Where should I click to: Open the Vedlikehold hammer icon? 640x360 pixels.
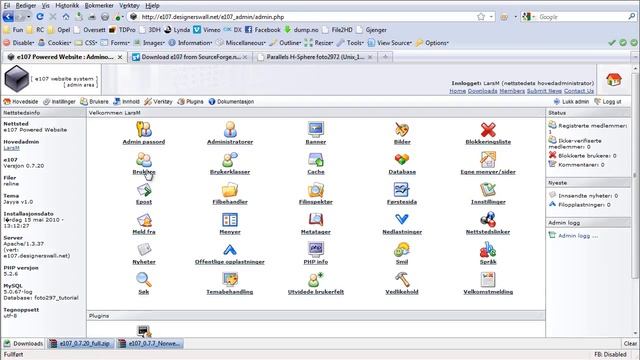pyautogui.click(x=402, y=280)
